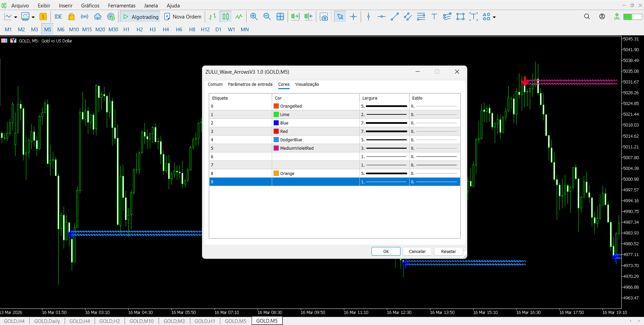Select the horizontal line tool

point(381,16)
